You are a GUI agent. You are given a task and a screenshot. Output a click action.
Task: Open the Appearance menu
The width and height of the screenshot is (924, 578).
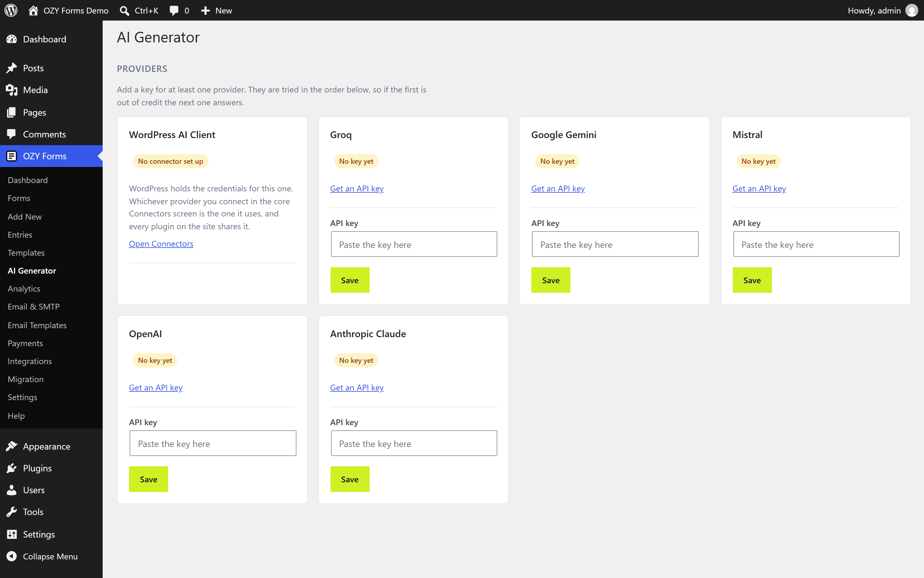51,446
